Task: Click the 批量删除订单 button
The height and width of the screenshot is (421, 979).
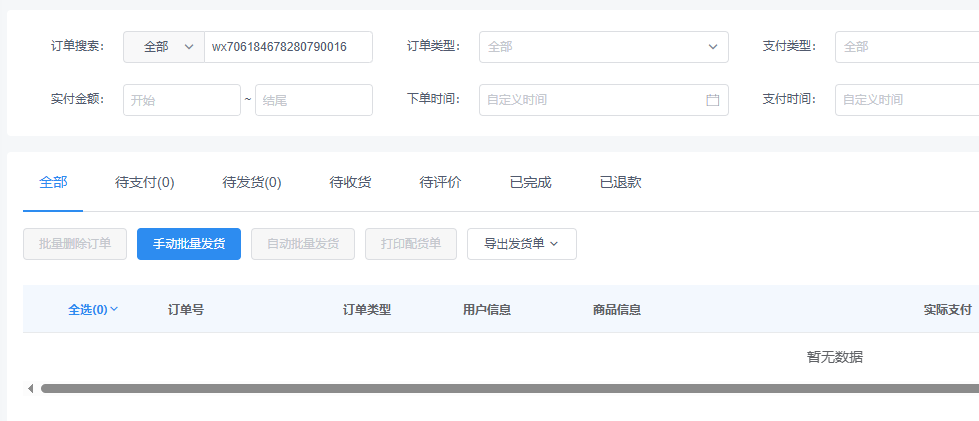Action: (x=75, y=244)
